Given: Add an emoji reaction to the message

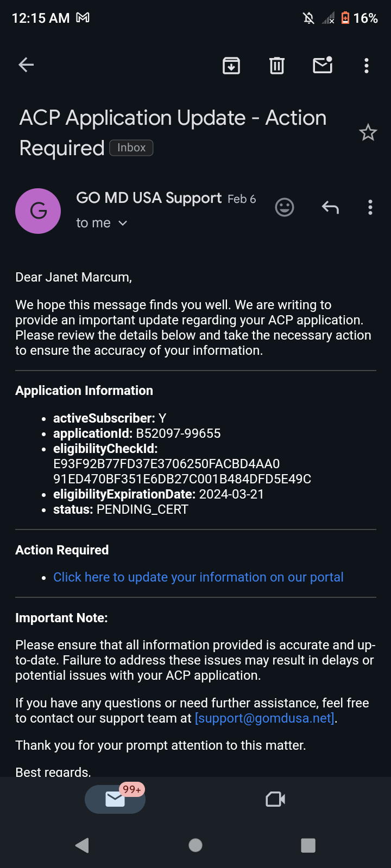Looking at the screenshot, I should pos(285,207).
